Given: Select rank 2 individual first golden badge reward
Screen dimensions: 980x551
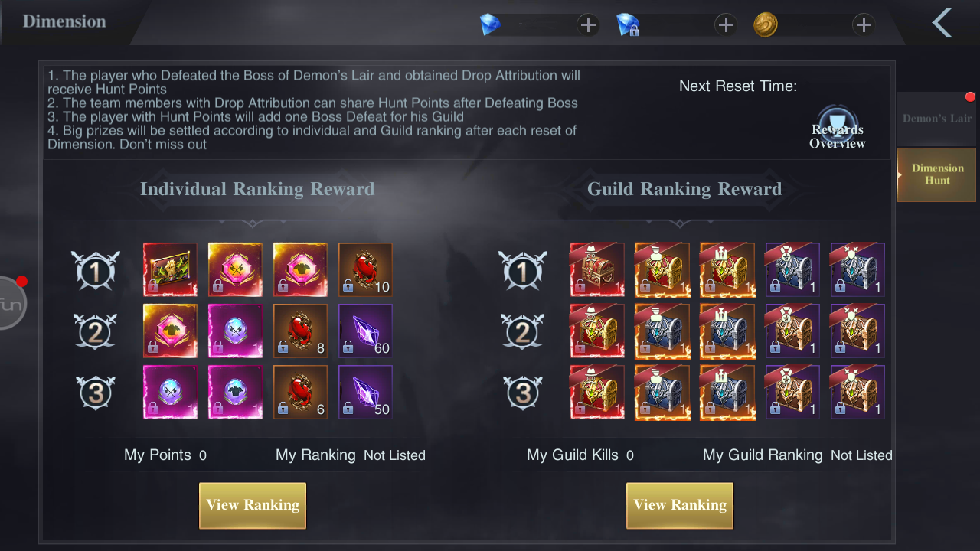Looking at the screenshot, I should pyautogui.click(x=170, y=331).
